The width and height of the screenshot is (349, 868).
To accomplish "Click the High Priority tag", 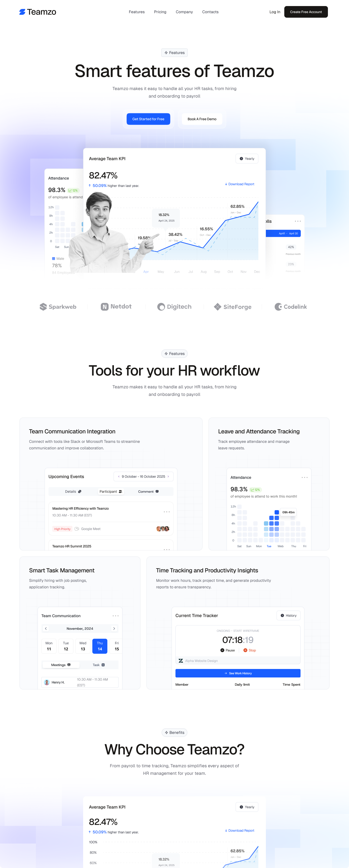I will click(x=62, y=529).
